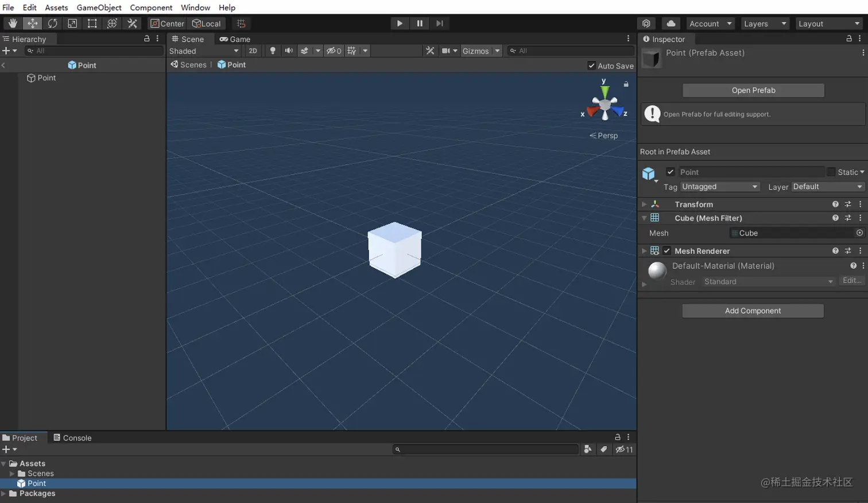Select the Rotate tool
The height and width of the screenshot is (503, 868).
[52, 24]
